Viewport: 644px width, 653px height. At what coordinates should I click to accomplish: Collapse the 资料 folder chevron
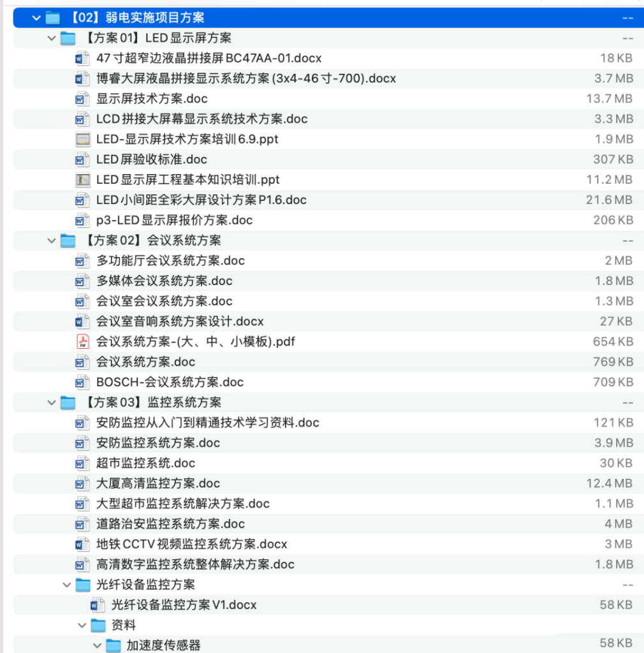click(82, 625)
